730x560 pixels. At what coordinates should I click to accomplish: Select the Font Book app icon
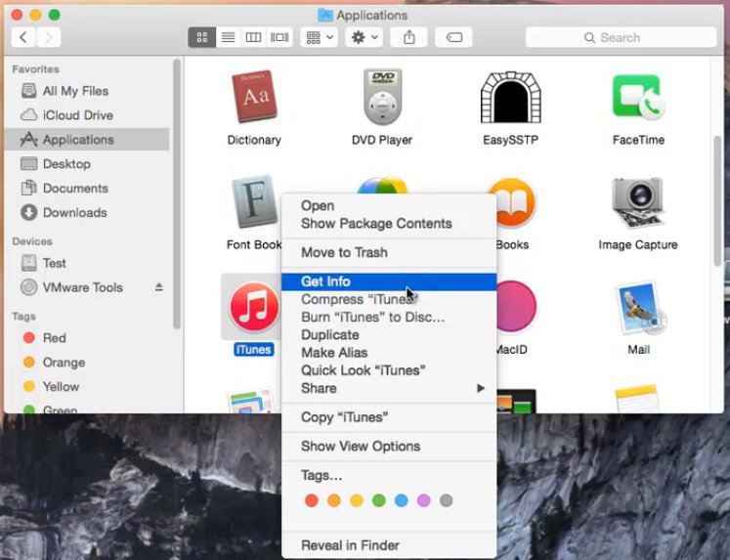click(254, 202)
